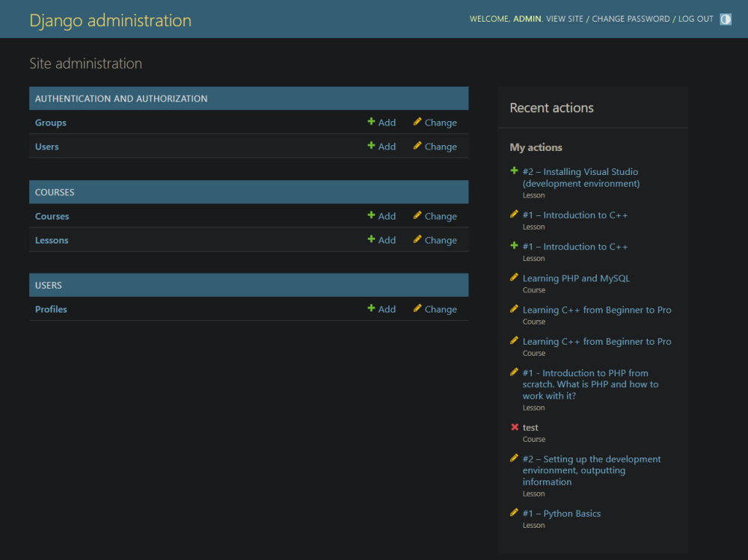This screenshot has width=748, height=560.
Task: Click Add text in the Lessons row
Action: pos(387,240)
